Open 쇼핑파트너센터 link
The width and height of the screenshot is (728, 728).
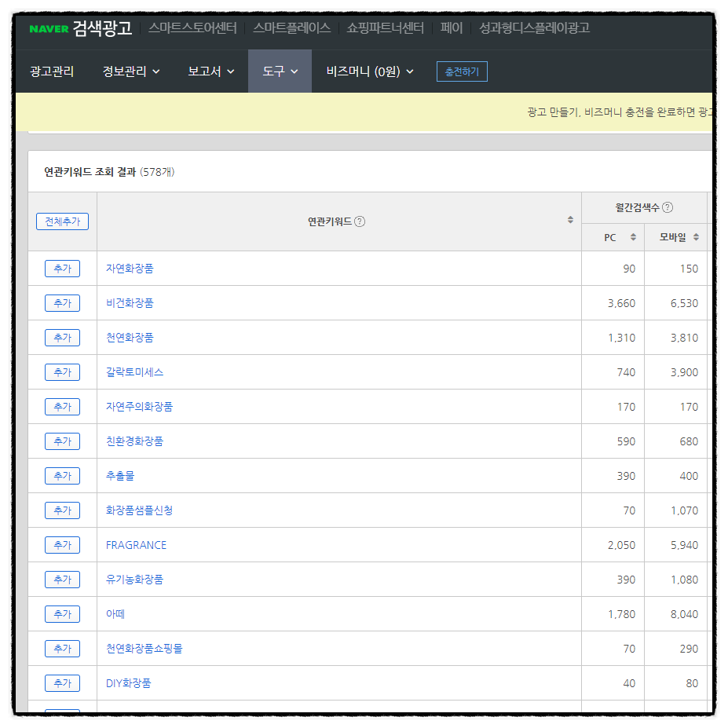tap(386, 27)
